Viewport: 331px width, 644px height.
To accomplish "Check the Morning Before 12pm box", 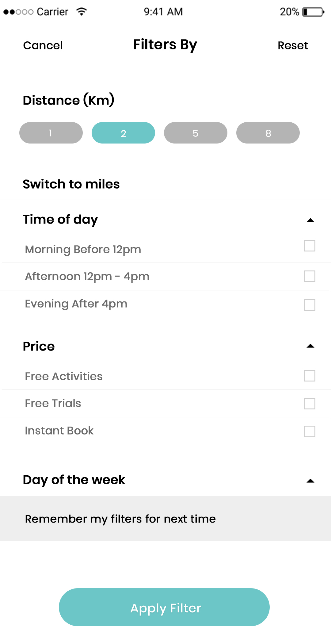I will (x=309, y=246).
